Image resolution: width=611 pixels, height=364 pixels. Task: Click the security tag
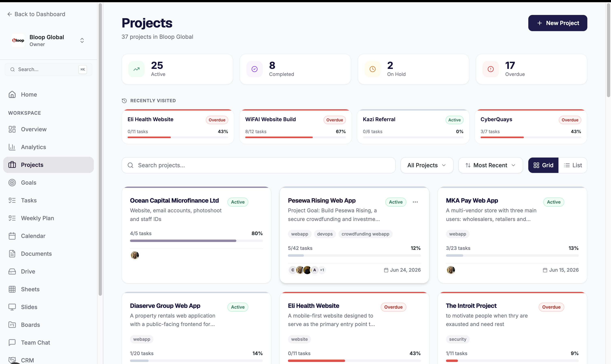pyautogui.click(x=458, y=339)
